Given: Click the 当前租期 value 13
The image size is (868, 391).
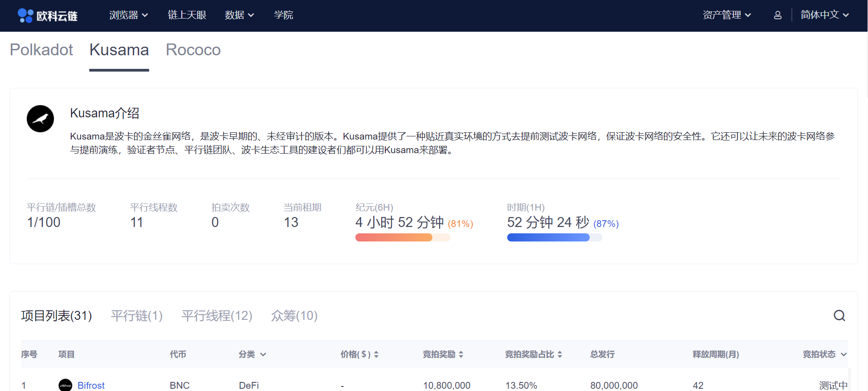Looking at the screenshot, I should tap(291, 222).
